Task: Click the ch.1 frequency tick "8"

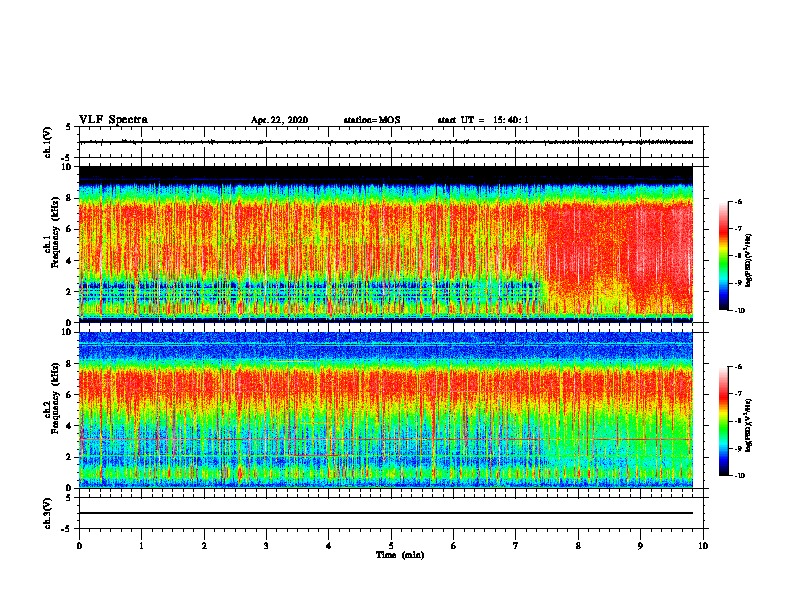Action: [x=68, y=198]
